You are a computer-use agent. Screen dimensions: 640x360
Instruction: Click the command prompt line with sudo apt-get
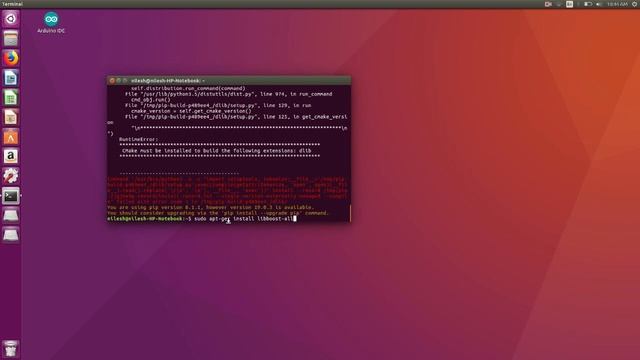coord(202,219)
